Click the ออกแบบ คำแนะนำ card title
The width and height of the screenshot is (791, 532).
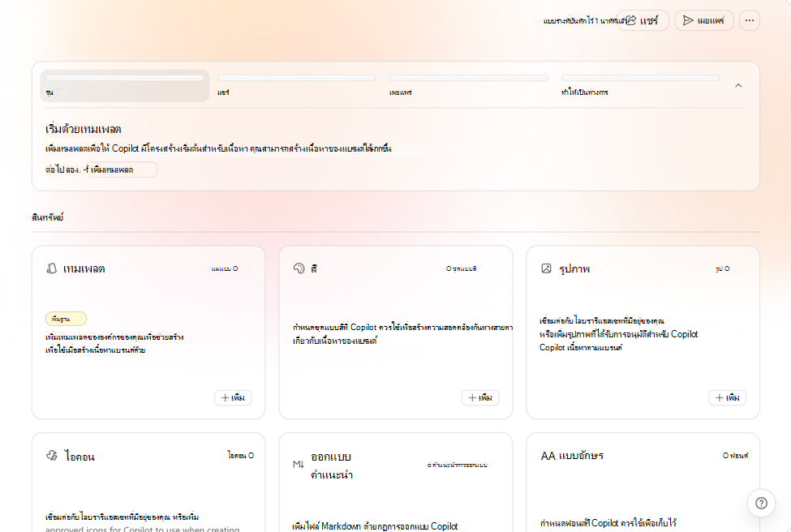click(332, 466)
